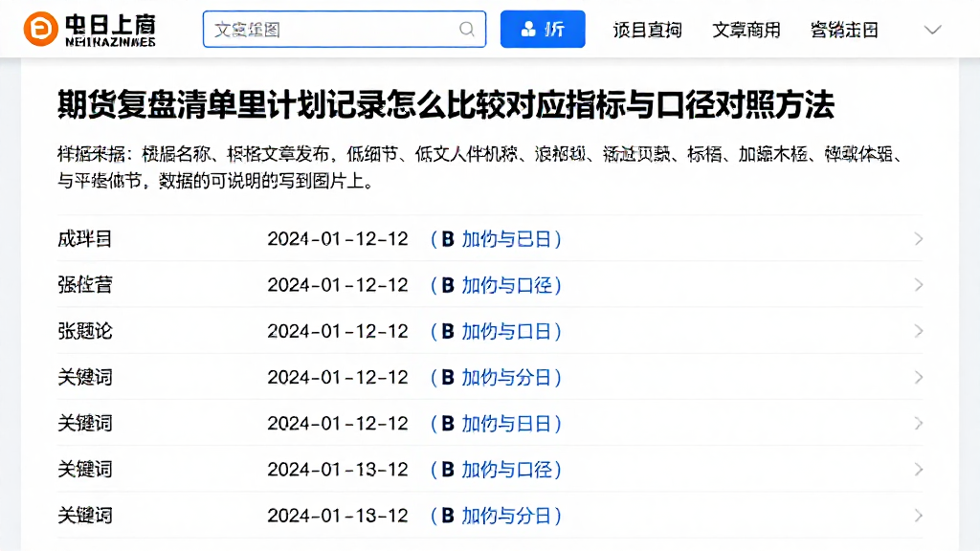This screenshot has height=551, width=980.
Task: Click the magnifier icon in the search box
Action: click(466, 30)
